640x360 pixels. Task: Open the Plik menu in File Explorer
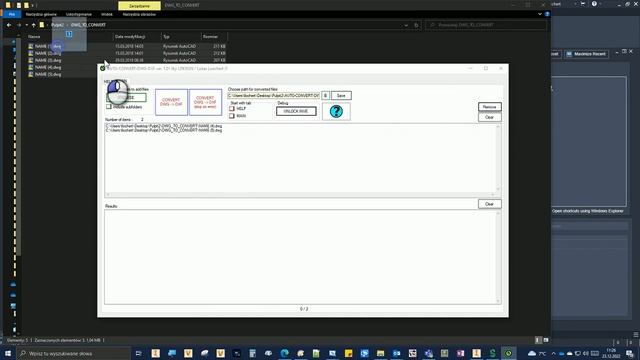click(12, 14)
